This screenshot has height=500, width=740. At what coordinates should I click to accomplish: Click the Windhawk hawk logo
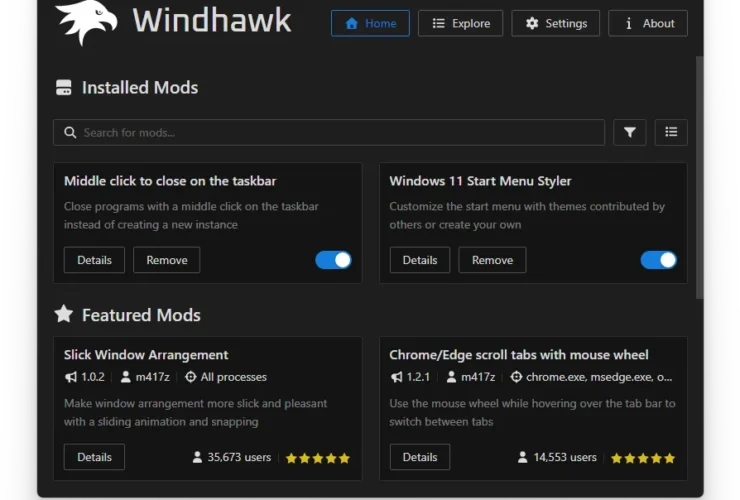tap(86, 21)
